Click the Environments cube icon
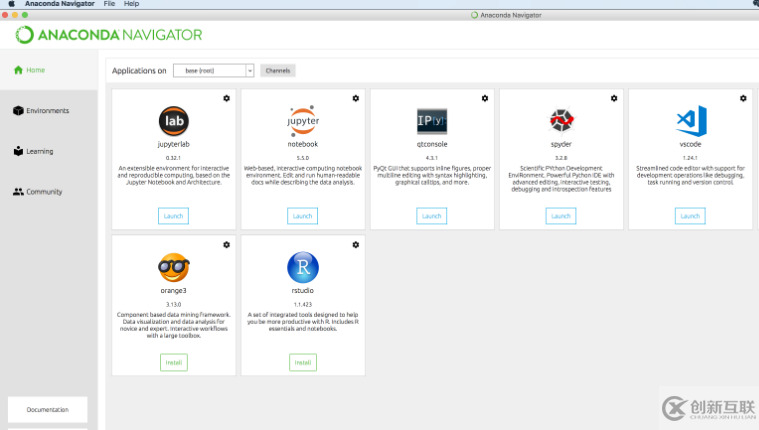This screenshot has height=430, width=759. (18, 111)
